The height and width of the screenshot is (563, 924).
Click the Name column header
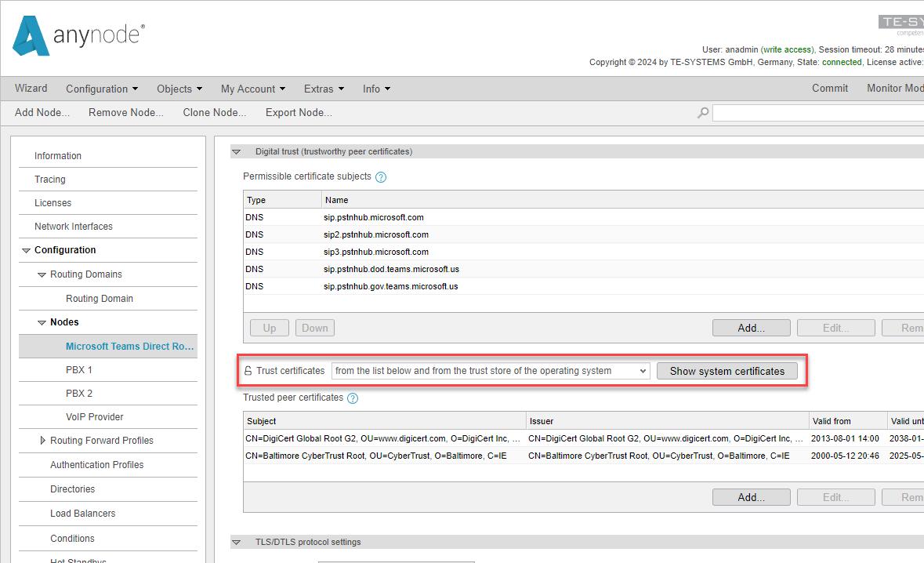[x=623, y=200]
